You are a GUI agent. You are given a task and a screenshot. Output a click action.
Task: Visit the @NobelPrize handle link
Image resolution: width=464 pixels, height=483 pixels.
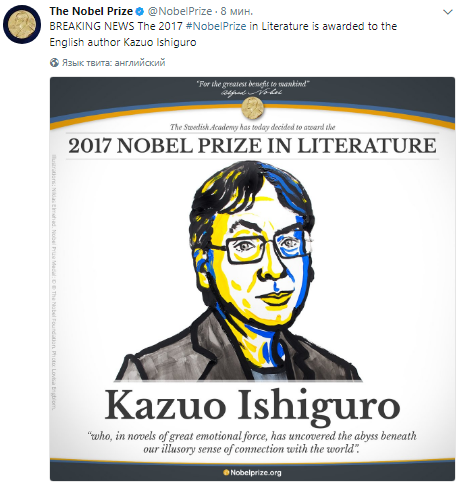[x=180, y=11]
